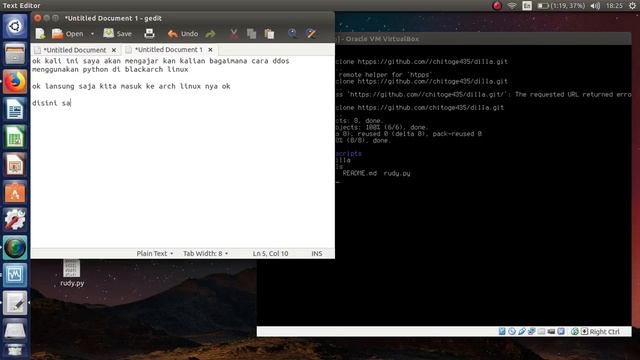
Task: Click the Right Ctrl host key label
Action: [604, 332]
